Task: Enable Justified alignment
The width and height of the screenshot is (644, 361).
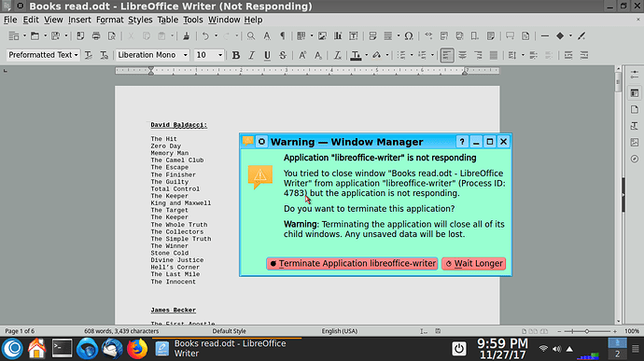Action: (494, 55)
